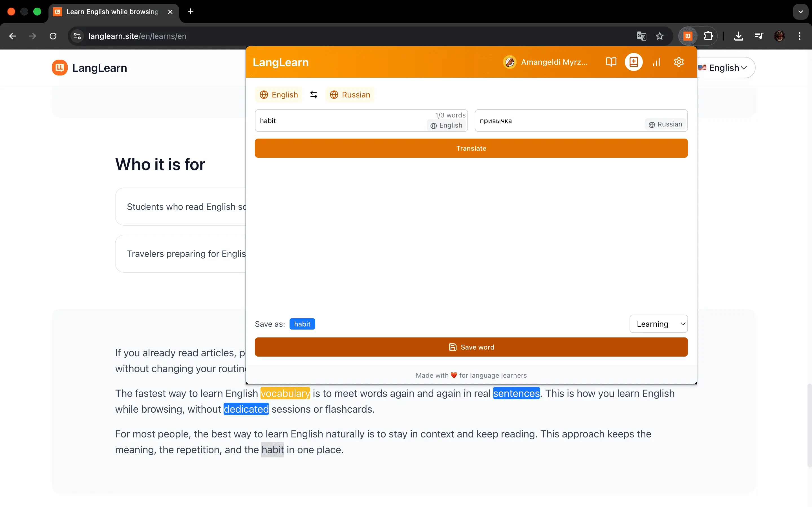Expand the site English language selector
The width and height of the screenshot is (812, 507).
coord(725,68)
